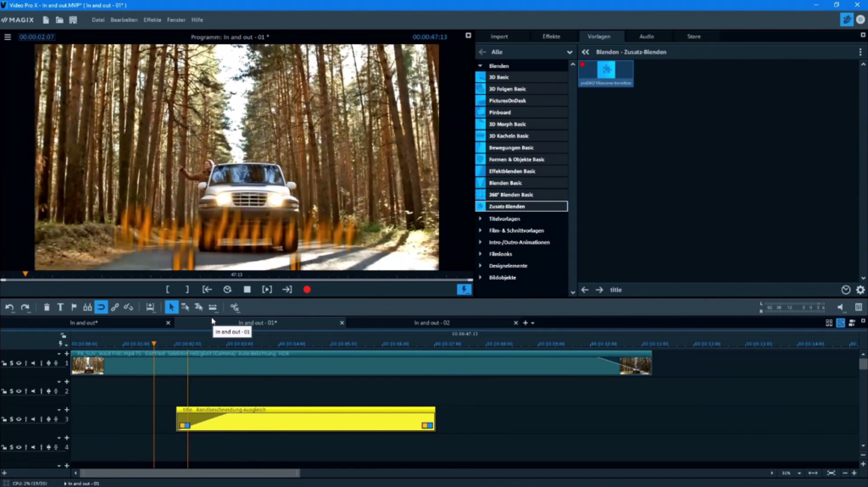Click the undo arrow in timeline toolbar

tap(9, 307)
